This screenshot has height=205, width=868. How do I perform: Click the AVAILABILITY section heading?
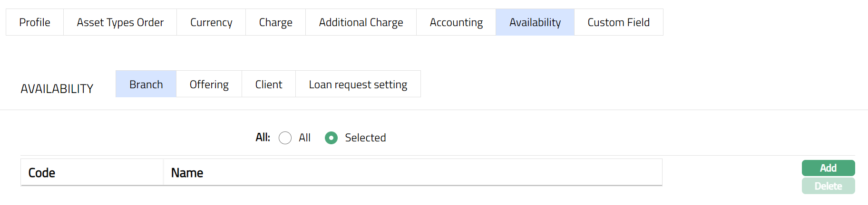[57, 89]
